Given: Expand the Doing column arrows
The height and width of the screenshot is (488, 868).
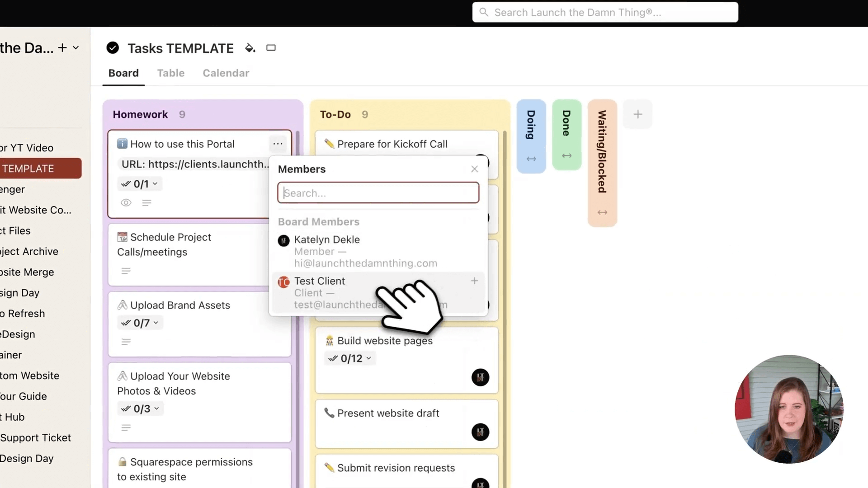Looking at the screenshot, I should 531,159.
